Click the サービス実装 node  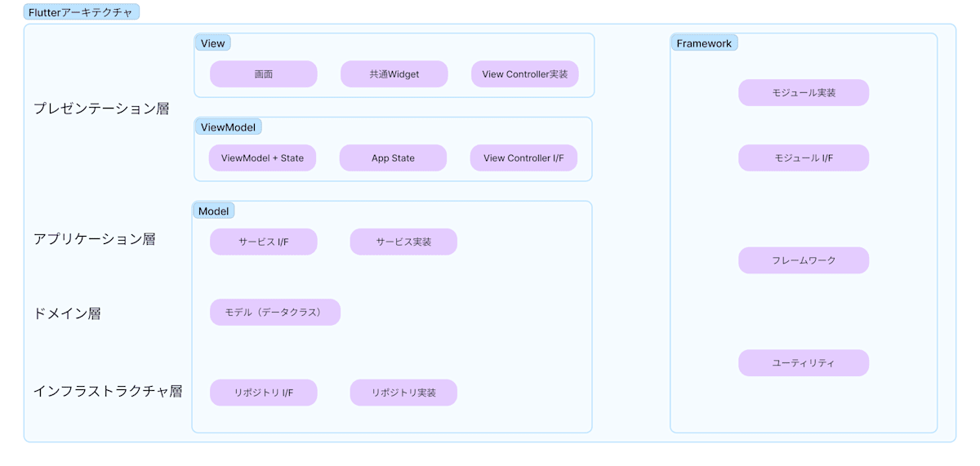point(403,242)
